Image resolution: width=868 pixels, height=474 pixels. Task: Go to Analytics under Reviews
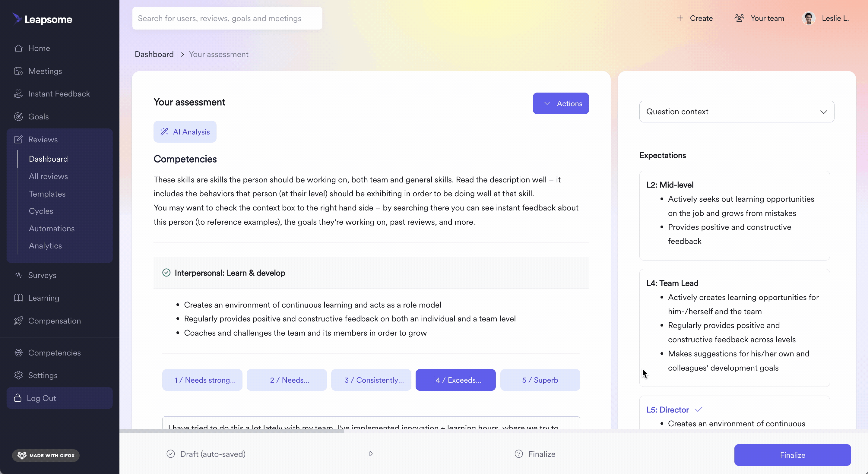46,245
